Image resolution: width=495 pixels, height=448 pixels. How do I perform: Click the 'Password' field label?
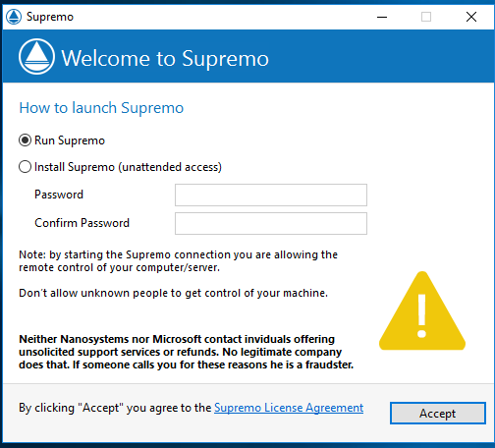pyautogui.click(x=59, y=195)
